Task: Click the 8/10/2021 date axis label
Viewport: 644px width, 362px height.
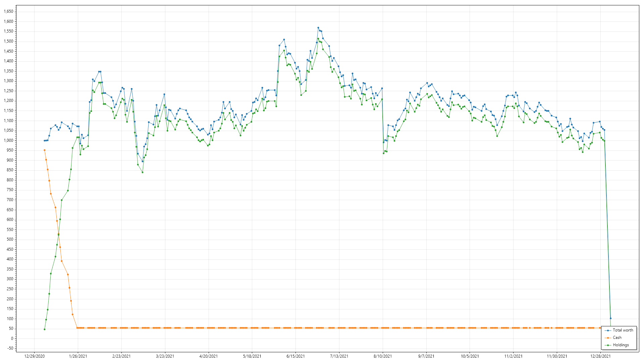Action: 383,356
